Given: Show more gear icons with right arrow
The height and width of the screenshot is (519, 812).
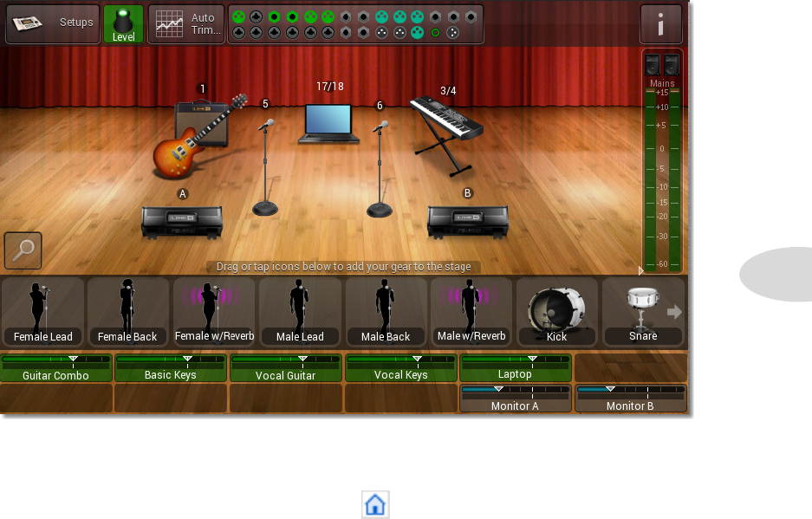Looking at the screenshot, I should coord(674,312).
